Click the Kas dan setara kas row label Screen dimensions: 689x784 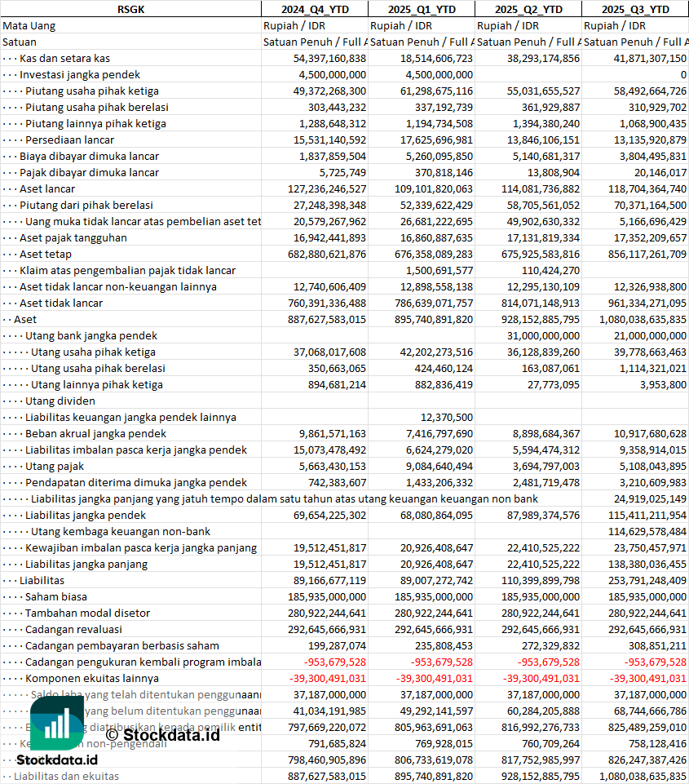pyautogui.click(x=64, y=59)
